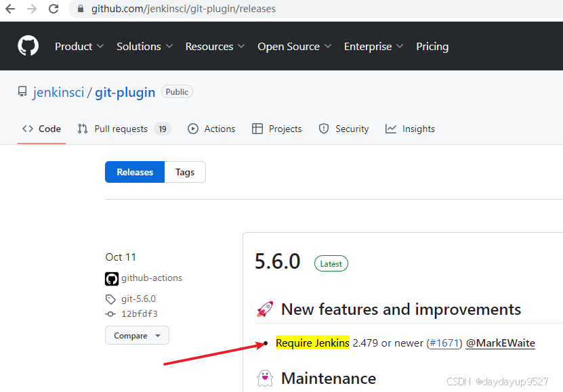563x392 pixels.
Task: Click the tag icon beside git-5.6.0
Action: [x=110, y=299]
